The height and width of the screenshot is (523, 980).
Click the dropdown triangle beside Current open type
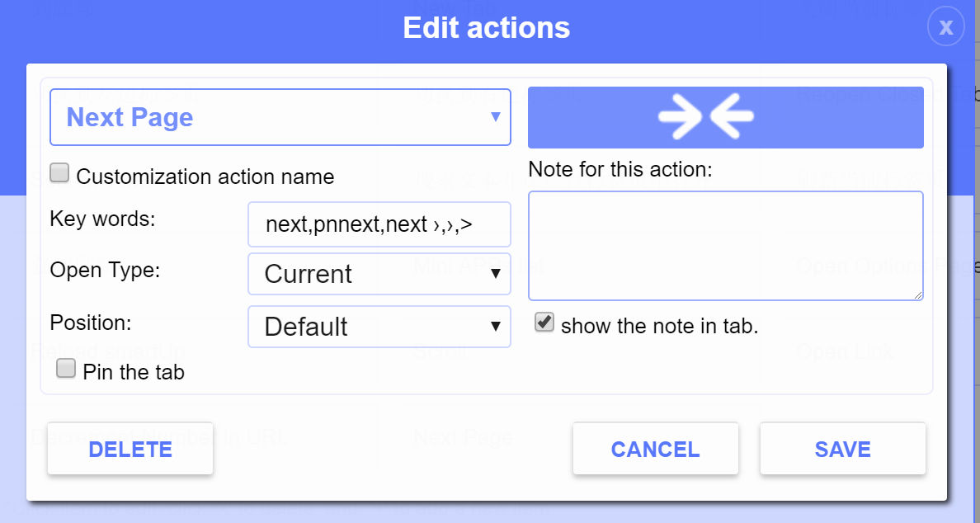[x=497, y=274]
